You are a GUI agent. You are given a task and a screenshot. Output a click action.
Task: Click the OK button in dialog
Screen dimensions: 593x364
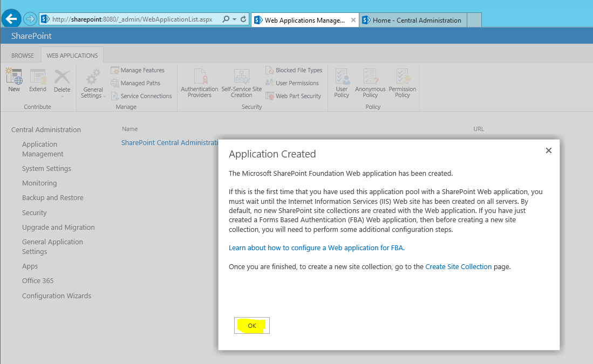tap(252, 326)
